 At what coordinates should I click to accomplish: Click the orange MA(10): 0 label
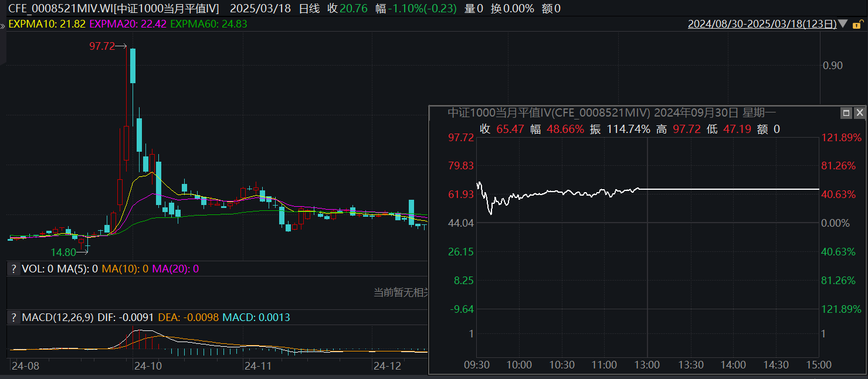pyautogui.click(x=126, y=269)
